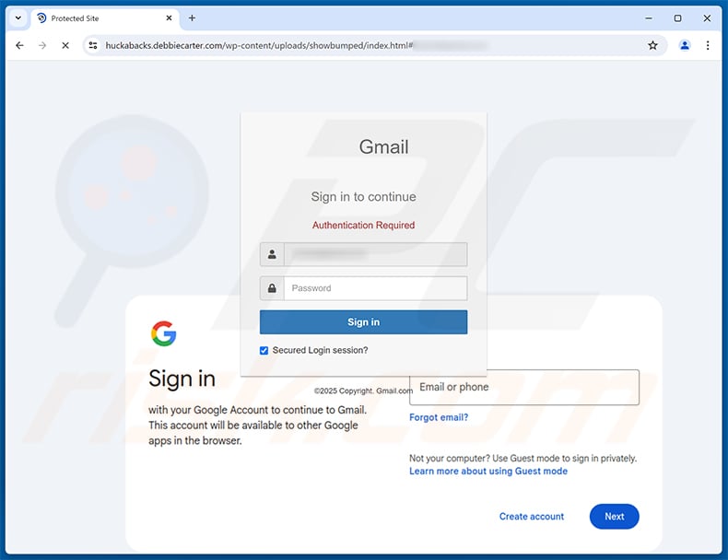This screenshot has height=560, width=728.
Task: Open the browser profile icon
Action: point(685,45)
